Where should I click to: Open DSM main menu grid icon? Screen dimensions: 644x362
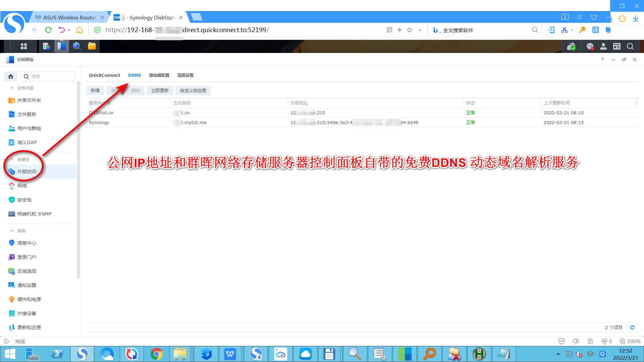[23, 46]
